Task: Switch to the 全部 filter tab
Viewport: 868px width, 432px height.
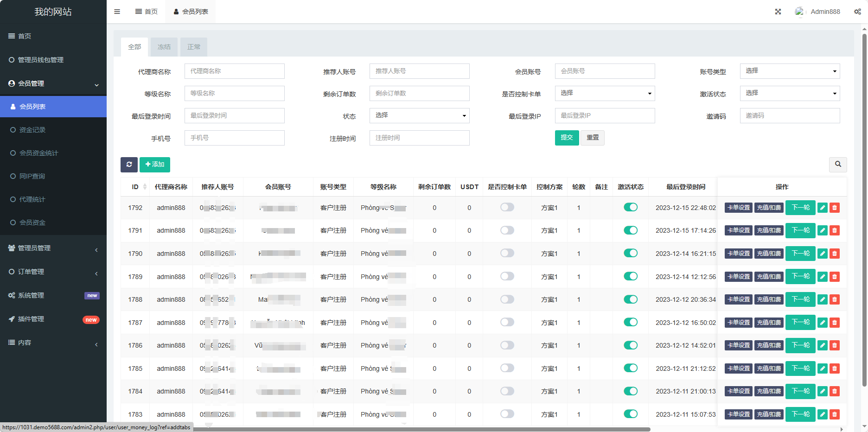Action: point(134,47)
